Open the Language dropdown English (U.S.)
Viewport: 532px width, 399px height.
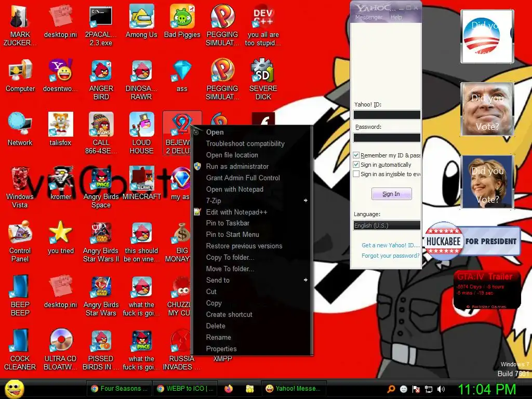(387, 225)
